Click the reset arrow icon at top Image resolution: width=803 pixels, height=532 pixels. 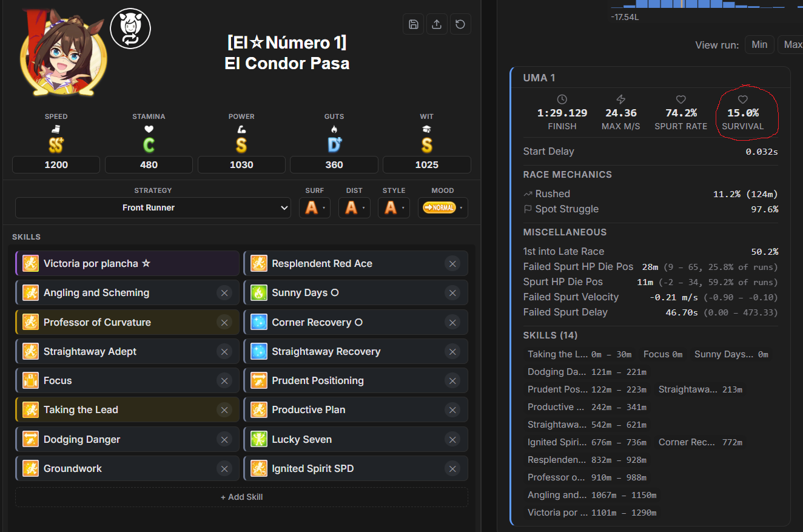click(x=460, y=24)
